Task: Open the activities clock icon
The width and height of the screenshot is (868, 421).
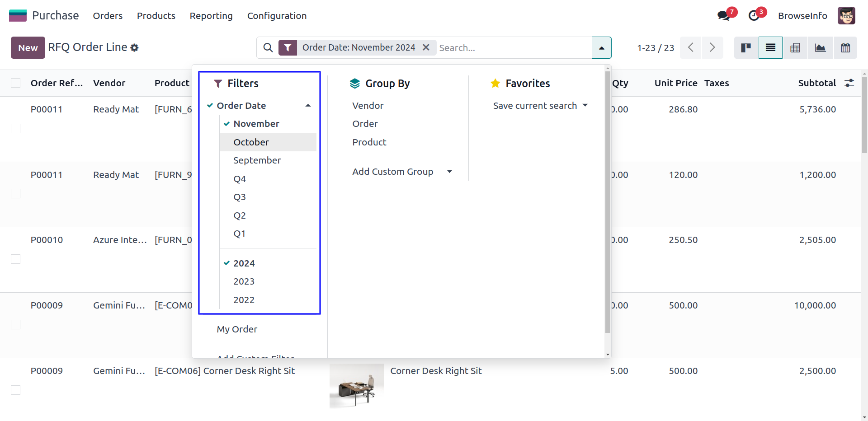Action: [754, 16]
